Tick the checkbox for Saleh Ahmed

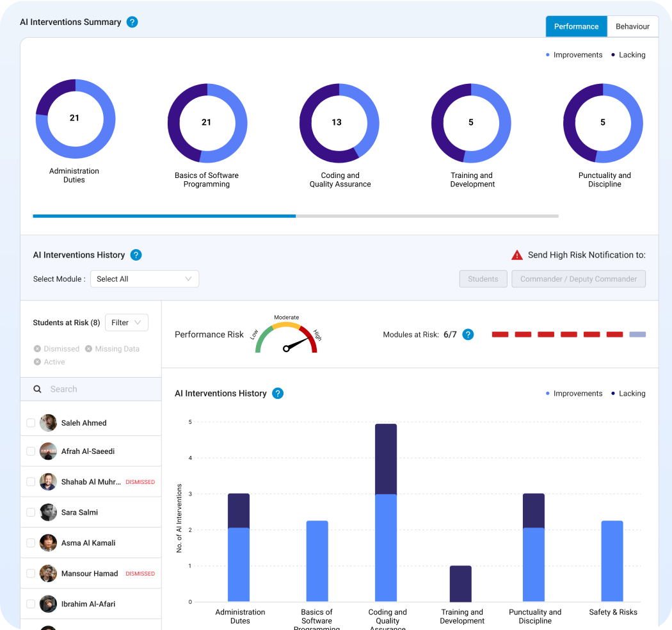31,423
